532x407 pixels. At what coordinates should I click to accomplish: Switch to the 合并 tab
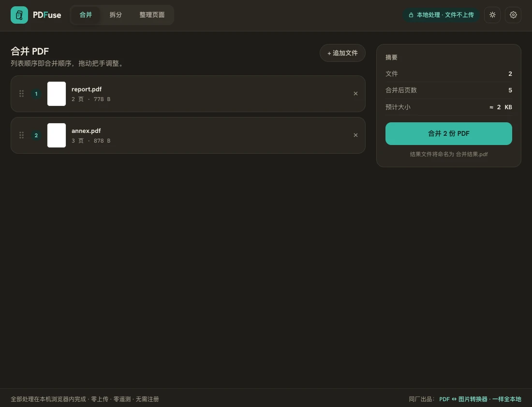86,15
